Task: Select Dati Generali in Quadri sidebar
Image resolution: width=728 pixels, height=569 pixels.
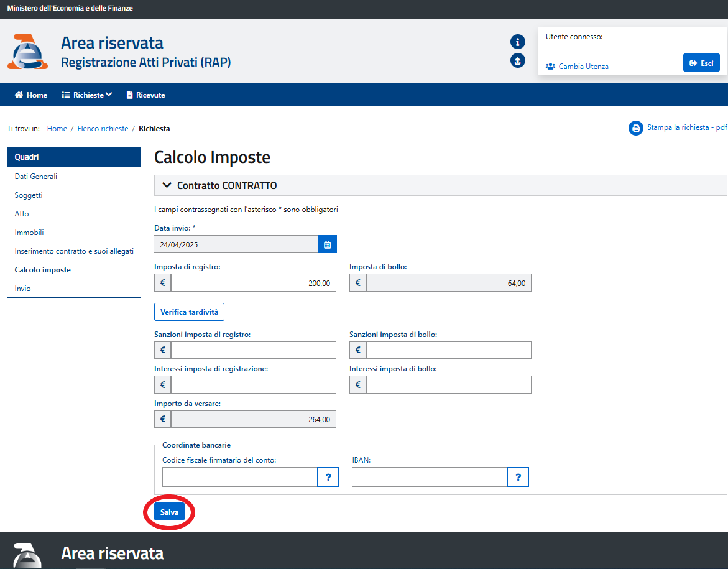Action: click(36, 177)
